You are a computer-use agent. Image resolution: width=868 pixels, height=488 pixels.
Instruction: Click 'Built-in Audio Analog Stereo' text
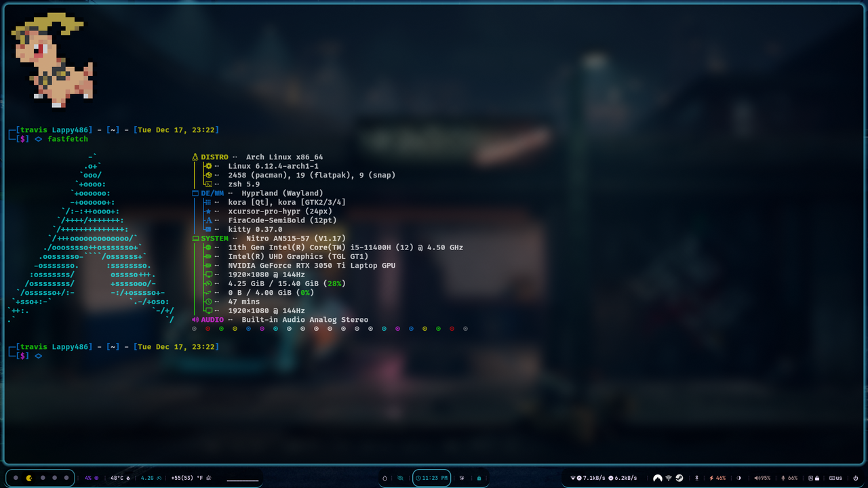[x=305, y=319]
